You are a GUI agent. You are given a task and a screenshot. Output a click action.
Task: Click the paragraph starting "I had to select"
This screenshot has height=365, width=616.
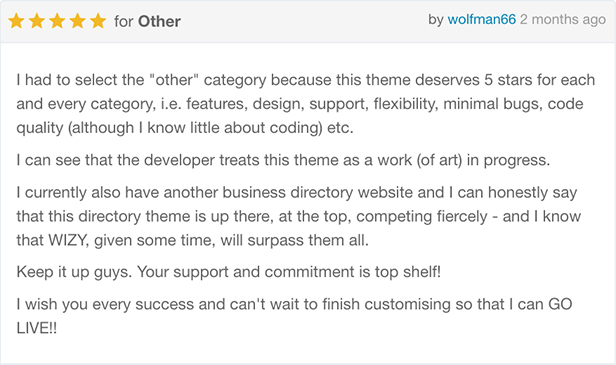pos(306,104)
